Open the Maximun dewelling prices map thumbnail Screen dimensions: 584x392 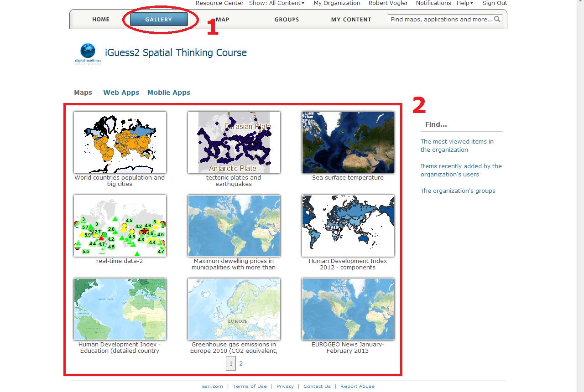click(234, 226)
